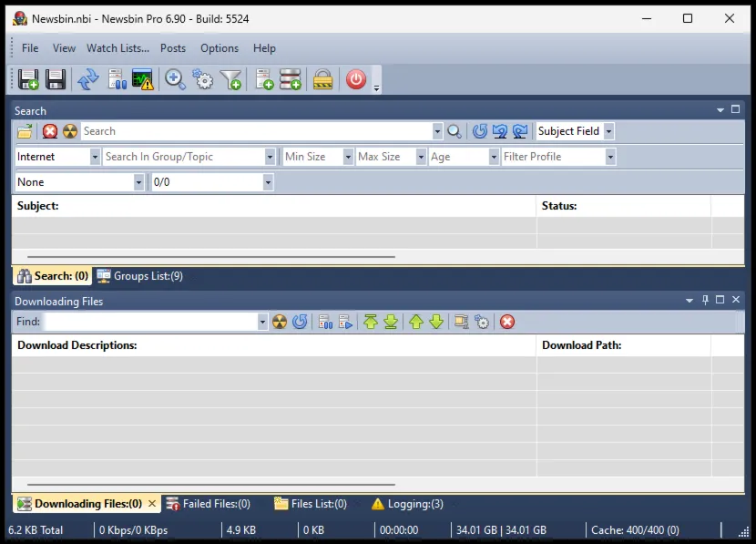Open the Options menu
Viewport: 756px width, 544px height.
tap(220, 48)
